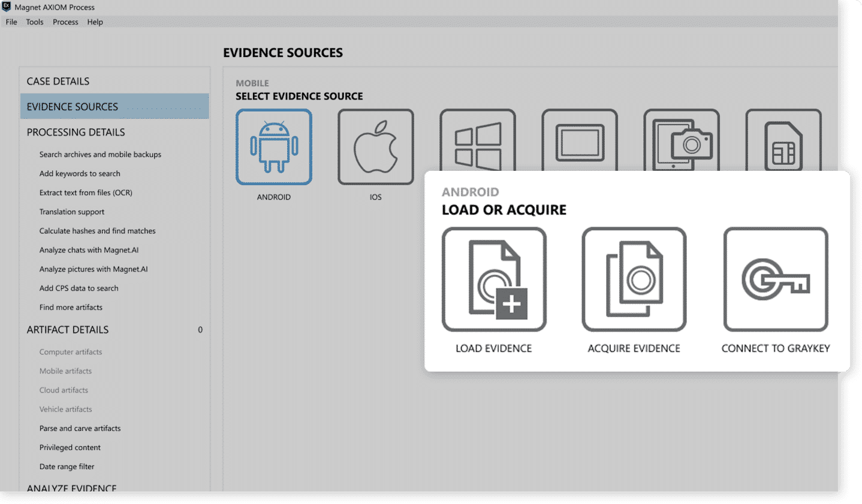The width and height of the screenshot is (862, 504).
Task: Go to the Case Details page
Action: tap(58, 81)
